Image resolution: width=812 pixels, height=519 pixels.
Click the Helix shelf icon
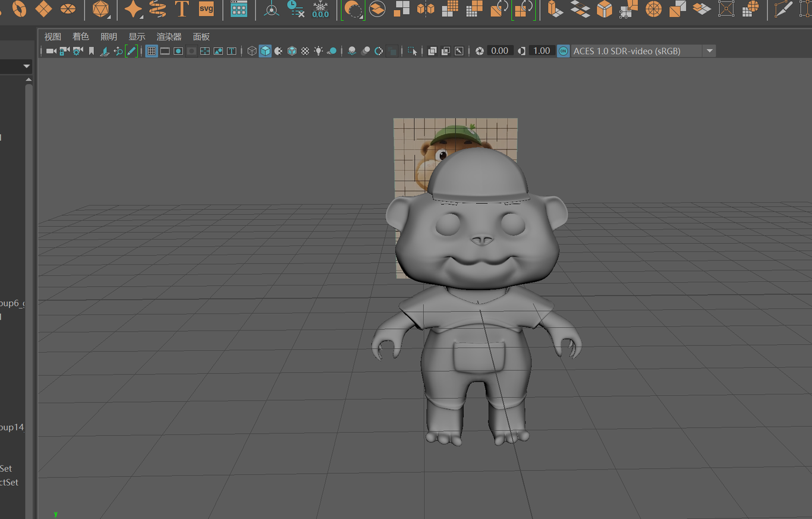[158, 9]
